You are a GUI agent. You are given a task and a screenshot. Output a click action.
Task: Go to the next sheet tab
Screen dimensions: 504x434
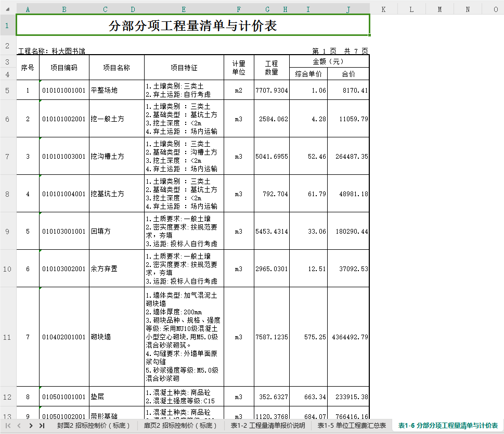[31, 426]
